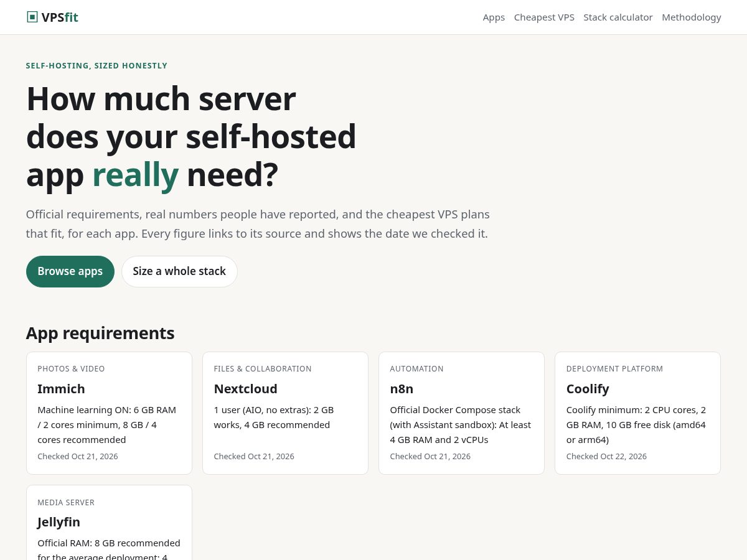Click the App requirements heading
This screenshot has width=747, height=560.
[x=100, y=333]
